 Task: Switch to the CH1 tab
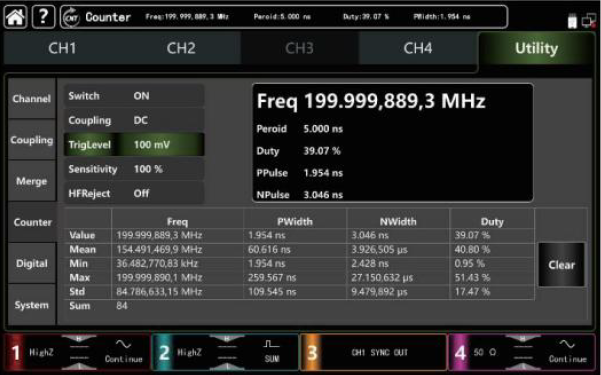pyautogui.click(x=62, y=48)
